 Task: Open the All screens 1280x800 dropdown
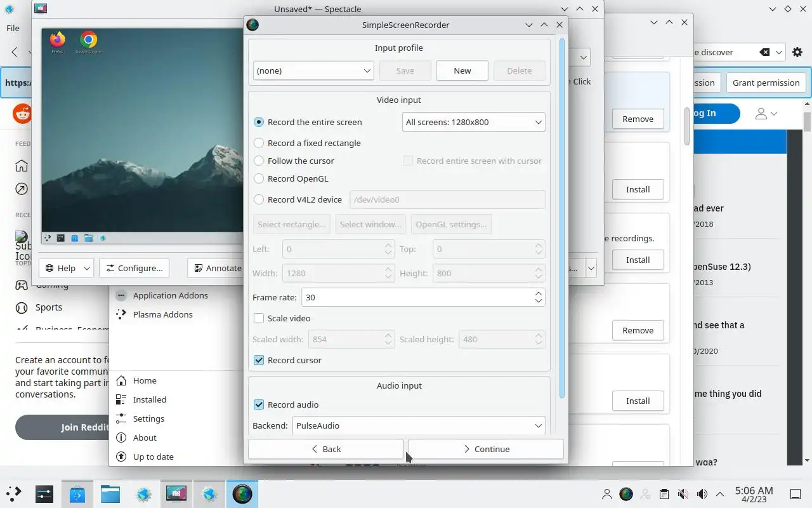pyautogui.click(x=474, y=122)
